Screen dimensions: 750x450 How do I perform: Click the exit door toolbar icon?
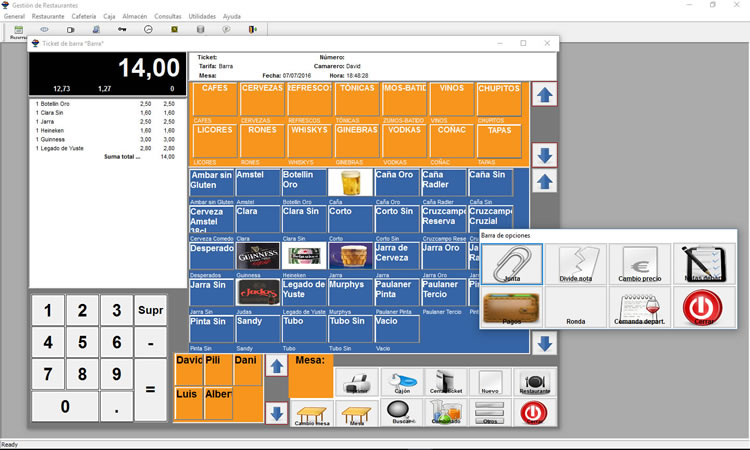coord(253,30)
